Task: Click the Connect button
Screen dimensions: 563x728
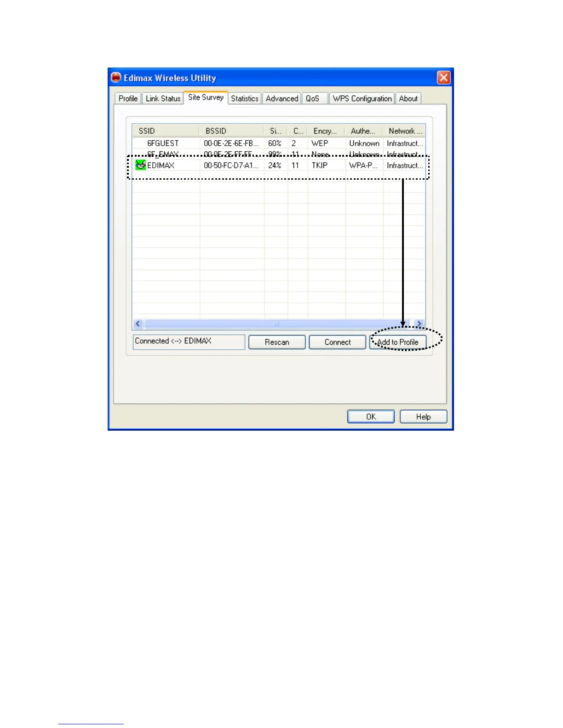Action: tap(338, 342)
